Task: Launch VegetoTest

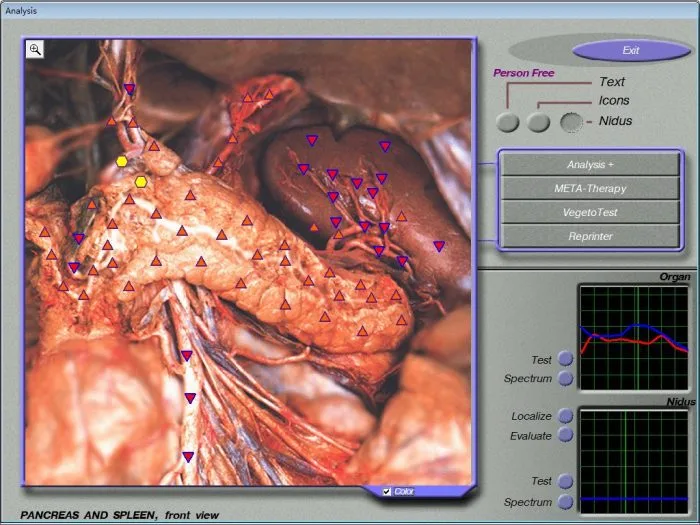Action: [590, 212]
